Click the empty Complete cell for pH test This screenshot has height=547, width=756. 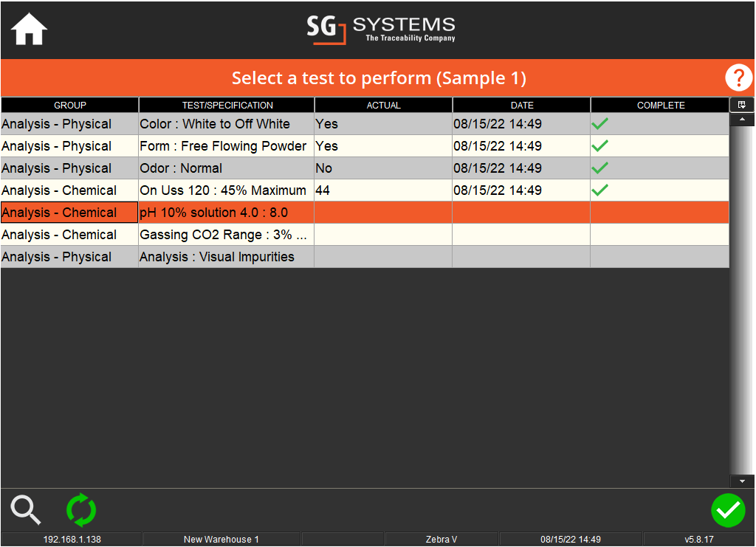point(659,213)
